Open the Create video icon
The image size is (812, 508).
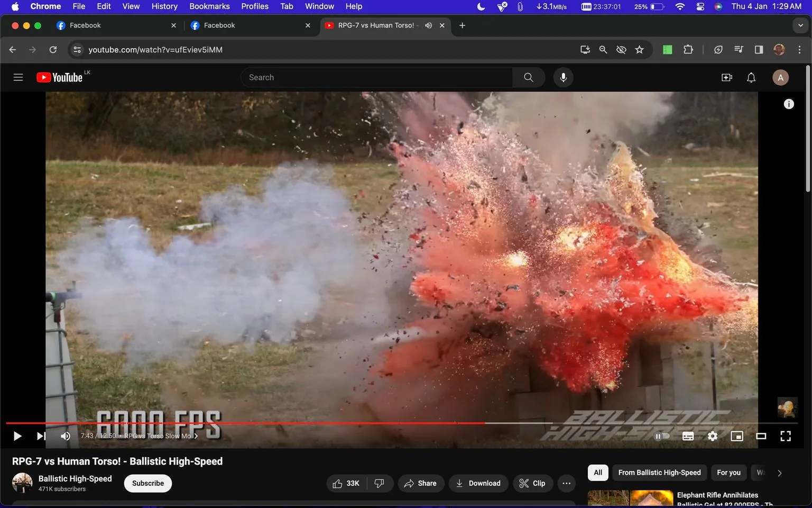(x=727, y=77)
